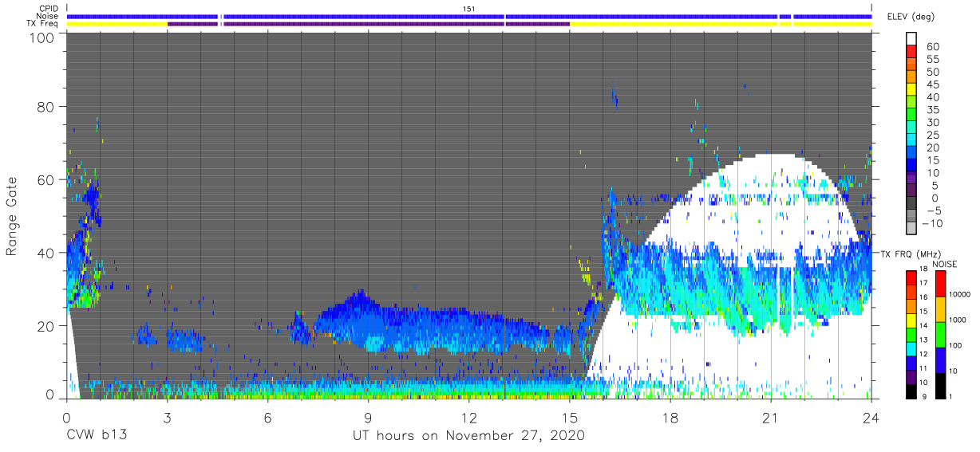Pick the red swatch in TX FRQ legend
The image size is (980, 452).
point(911,277)
